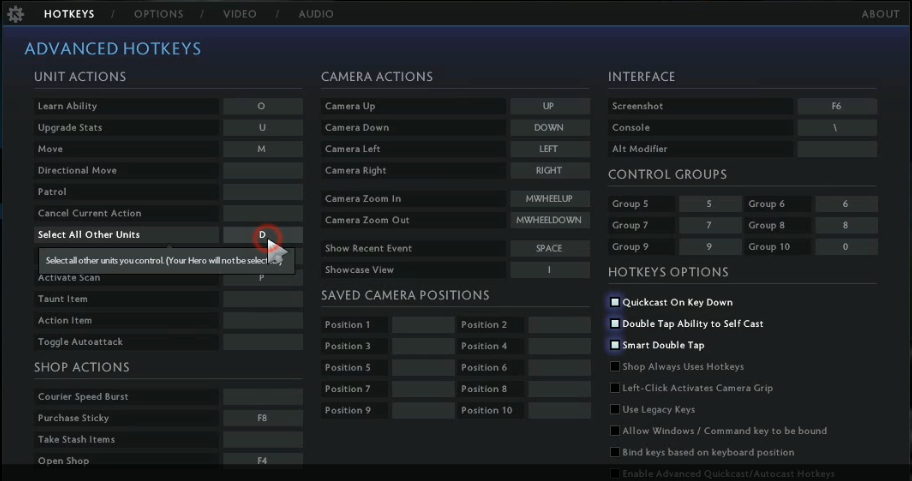Assign a key to camera Position 10
The width and height of the screenshot is (912, 481).
[x=559, y=411]
